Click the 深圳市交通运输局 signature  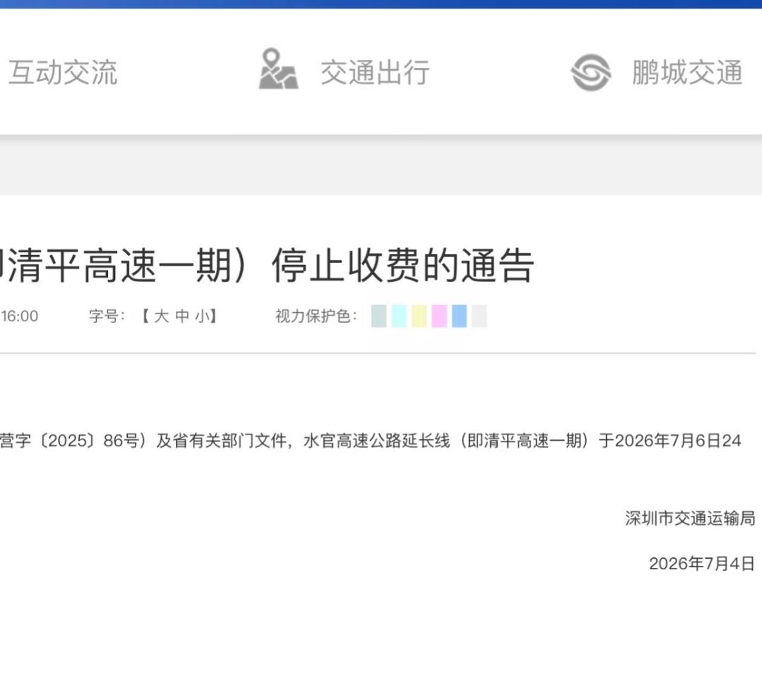690,518
